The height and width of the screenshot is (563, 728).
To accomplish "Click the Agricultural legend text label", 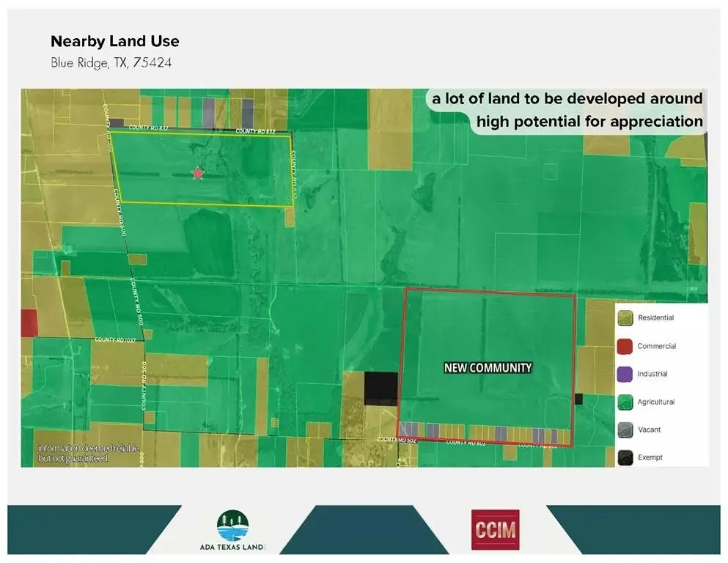I will click(x=656, y=402).
